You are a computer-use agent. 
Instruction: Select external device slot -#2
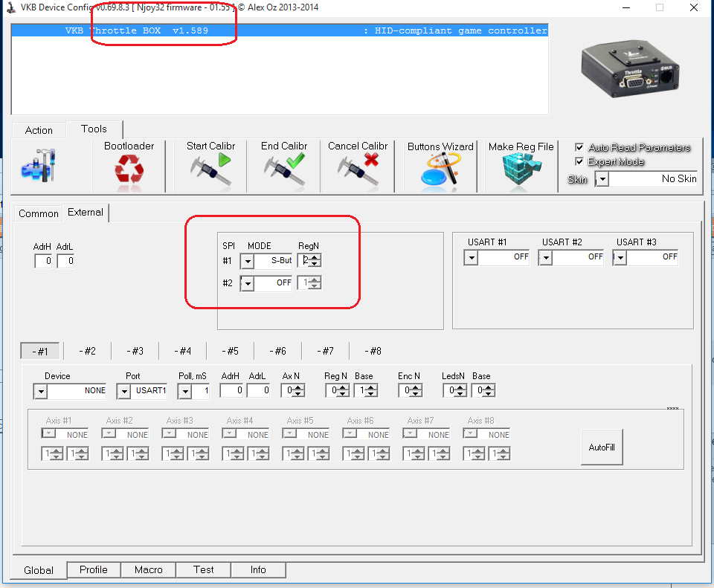click(x=88, y=351)
